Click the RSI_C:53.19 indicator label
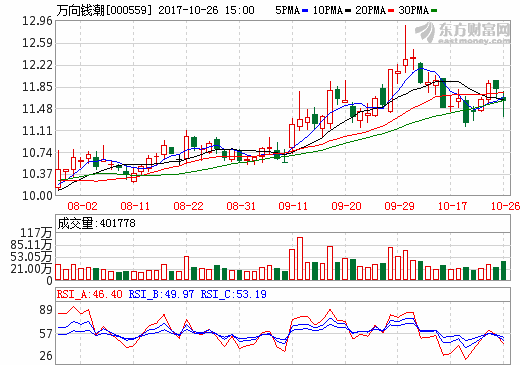520x365 pixels. [233, 294]
